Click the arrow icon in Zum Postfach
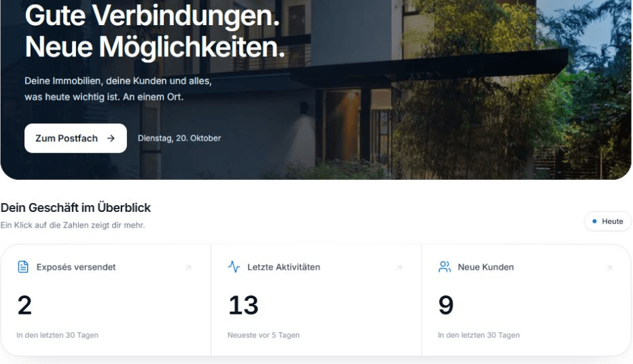Viewport: 633px width, 364px height. [x=111, y=139]
